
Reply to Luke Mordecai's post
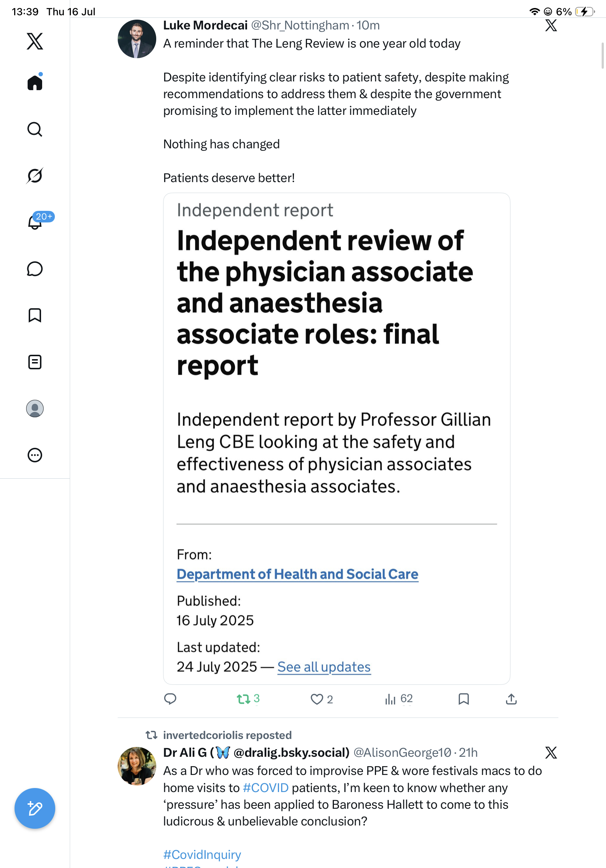170,699
